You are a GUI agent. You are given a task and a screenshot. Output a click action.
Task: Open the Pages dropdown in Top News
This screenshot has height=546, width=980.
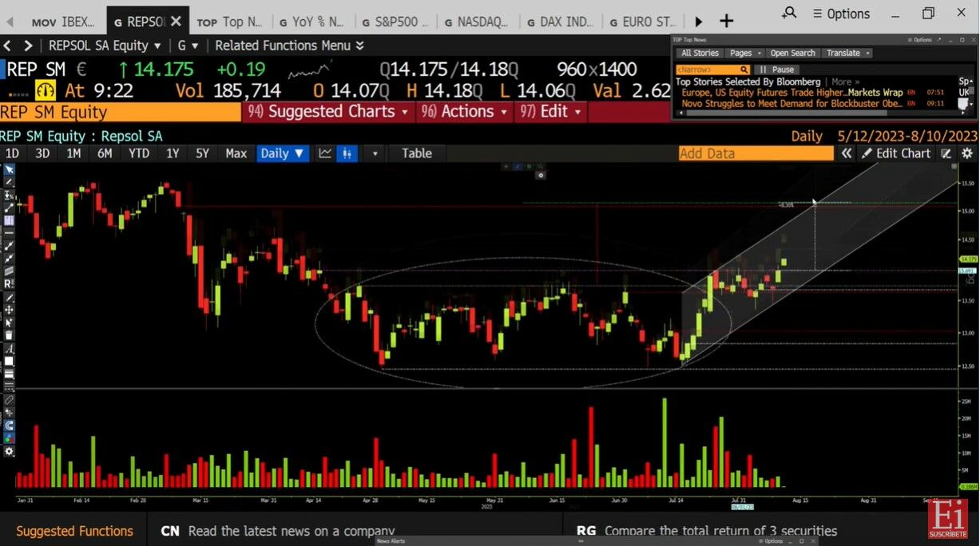(x=745, y=53)
